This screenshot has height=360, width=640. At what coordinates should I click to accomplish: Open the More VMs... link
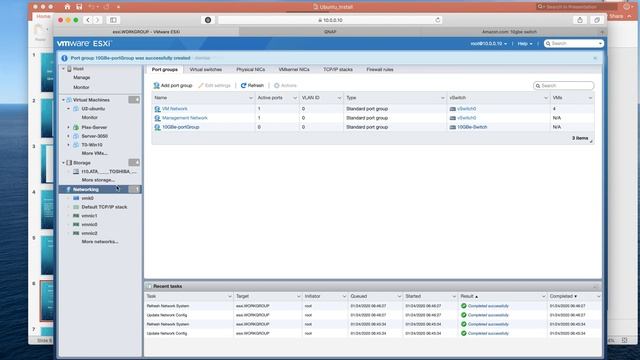pos(94,153)
